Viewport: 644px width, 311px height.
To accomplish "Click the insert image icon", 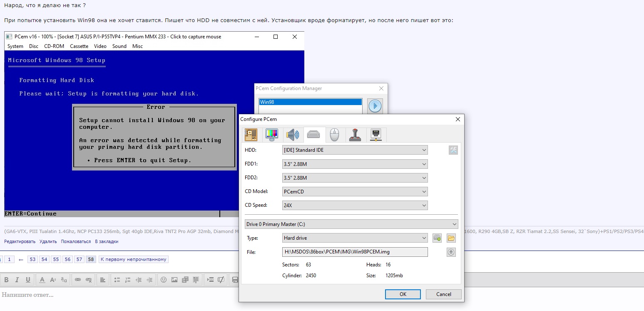I will (x=174, y=280).
